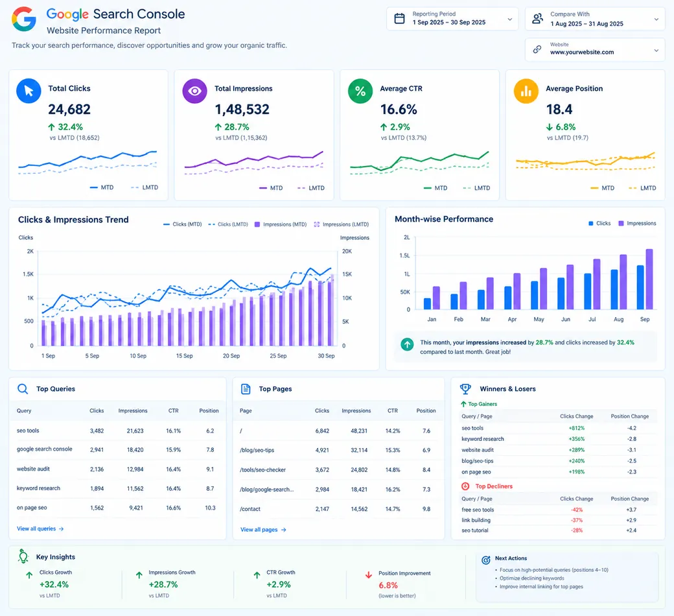Click the target icon next to Next Actions

point(485,560)
